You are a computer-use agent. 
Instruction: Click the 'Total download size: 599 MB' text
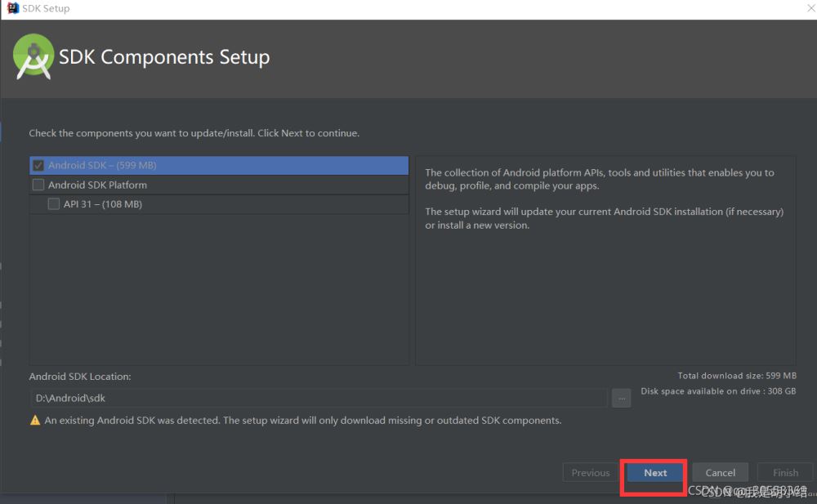pos(737,376)
